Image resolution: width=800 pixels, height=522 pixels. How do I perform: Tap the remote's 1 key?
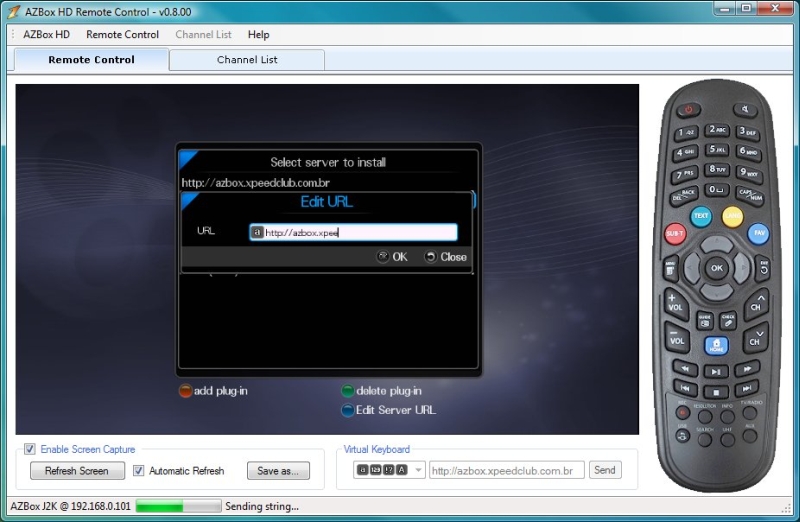coord(685,133)
